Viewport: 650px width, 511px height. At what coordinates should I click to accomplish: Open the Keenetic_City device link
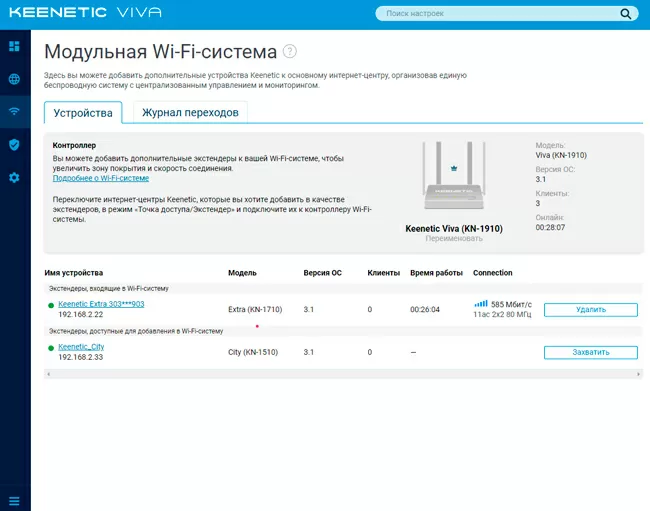click(81, 347)
